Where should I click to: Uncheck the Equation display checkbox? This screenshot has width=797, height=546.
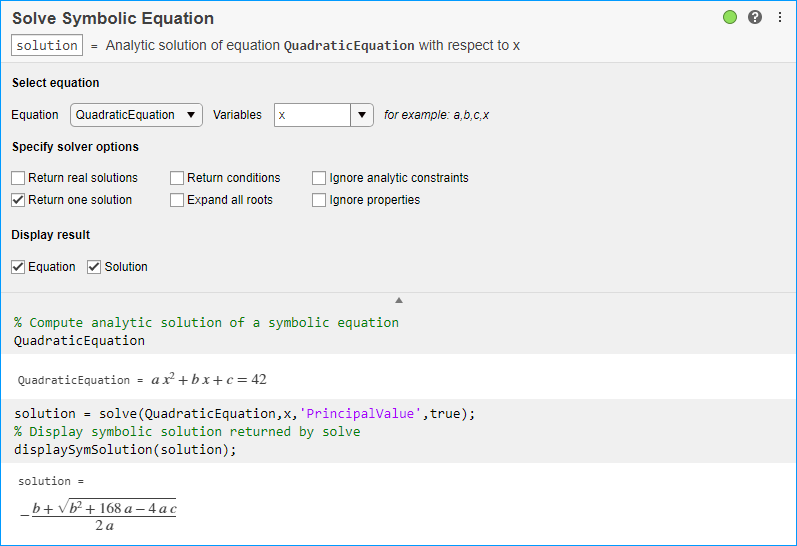(x=19, y=267)
